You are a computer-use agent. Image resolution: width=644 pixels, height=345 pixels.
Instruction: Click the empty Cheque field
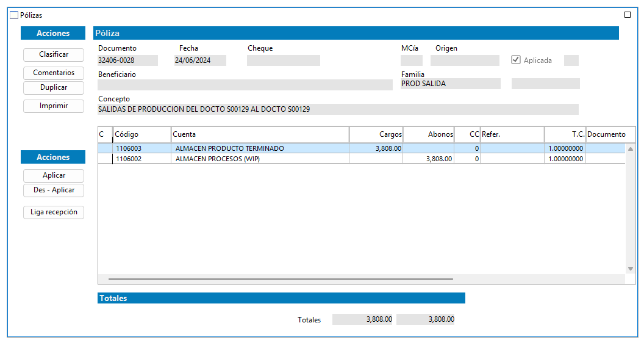point(284,60)
